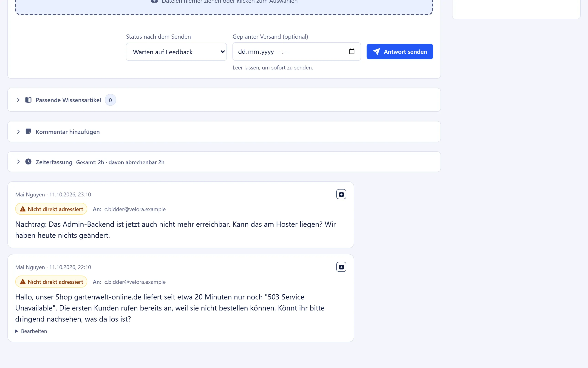The width and height of the screenshot is (588, 368).
Task: Click the warning badge on the 22:10 message
Action: [51, 282]
